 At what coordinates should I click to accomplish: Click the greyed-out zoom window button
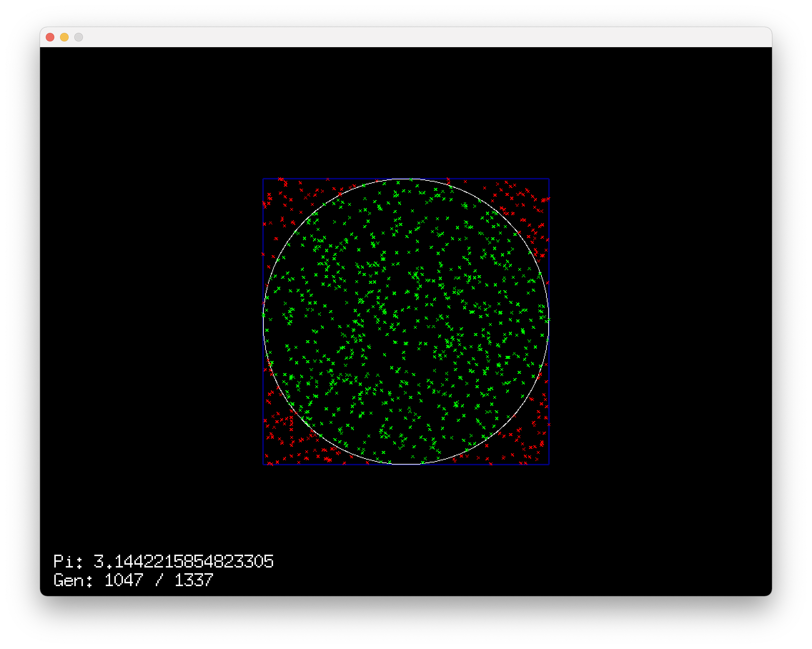pos(79,37)
